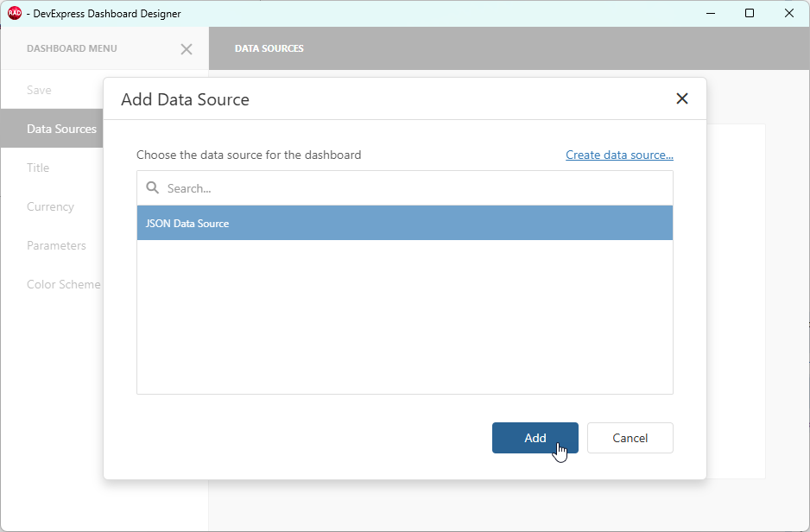Click the RAD logo icon in the title bar
Viewport: 810px width, 532px height.
[x=13, y=13]
